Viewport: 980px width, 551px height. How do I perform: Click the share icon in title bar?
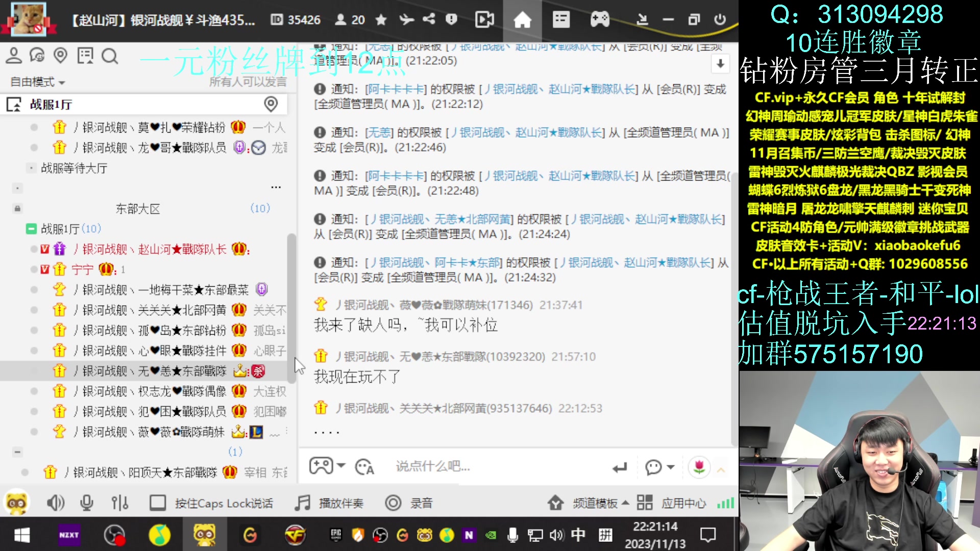pos(429,20)
